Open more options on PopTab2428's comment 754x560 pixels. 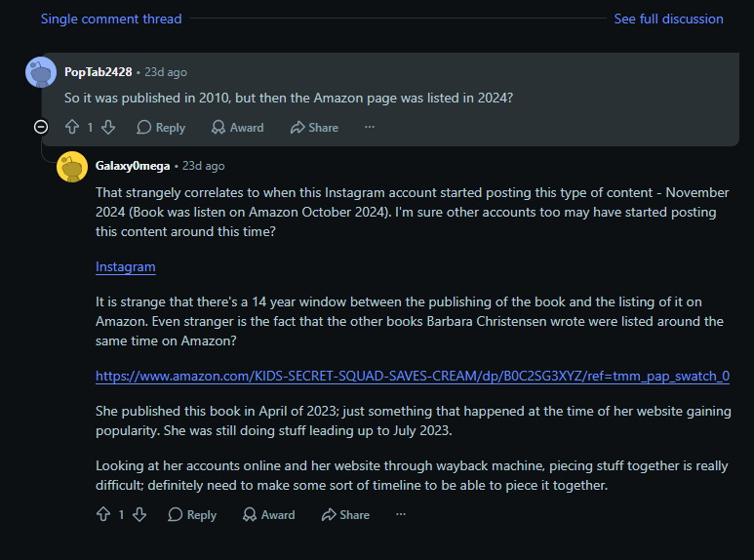370,127
